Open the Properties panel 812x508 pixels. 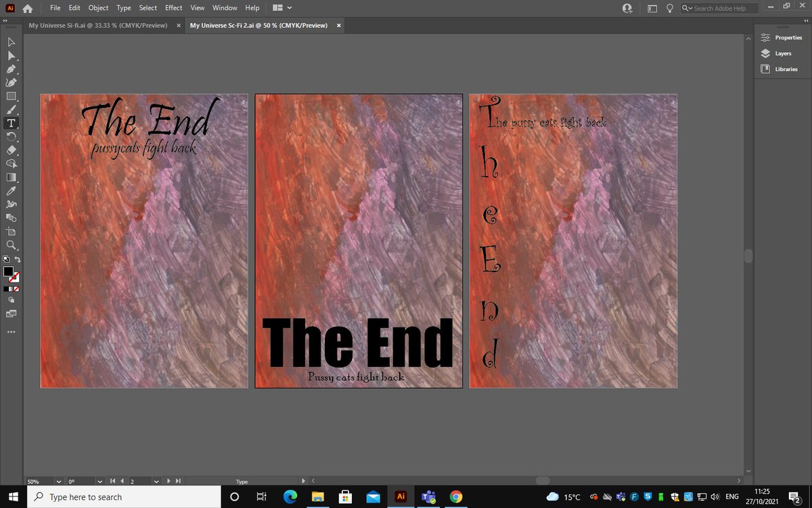[782, 37]
